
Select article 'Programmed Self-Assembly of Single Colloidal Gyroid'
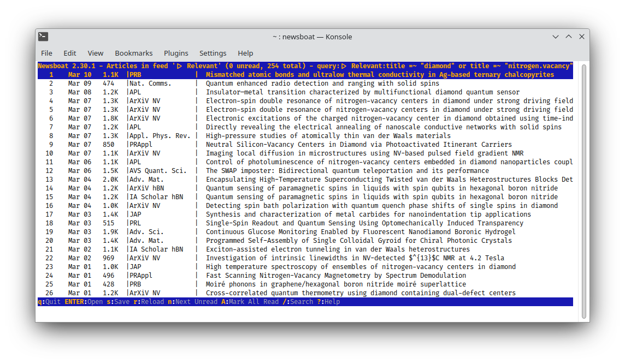[305, 241]
